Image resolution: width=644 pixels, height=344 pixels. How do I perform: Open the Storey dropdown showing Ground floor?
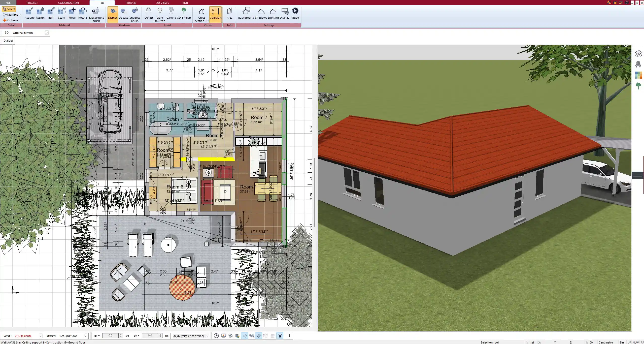85,336
